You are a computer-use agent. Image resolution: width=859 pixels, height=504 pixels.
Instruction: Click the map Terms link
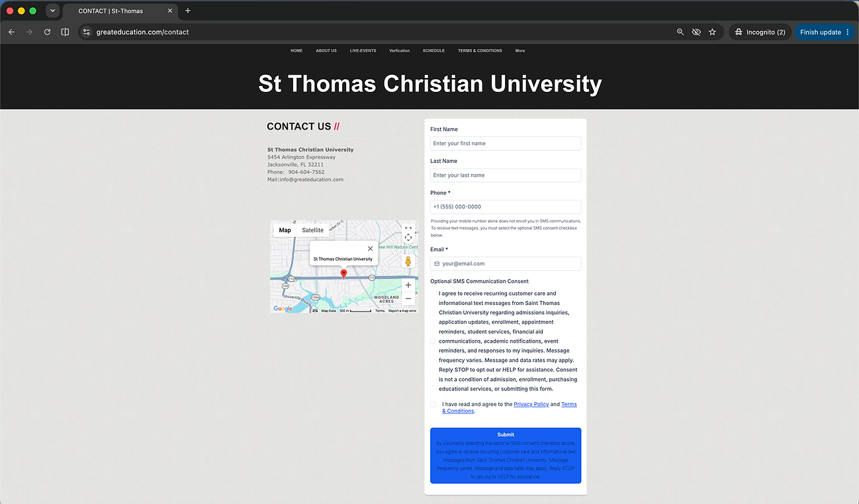[380, 311]
